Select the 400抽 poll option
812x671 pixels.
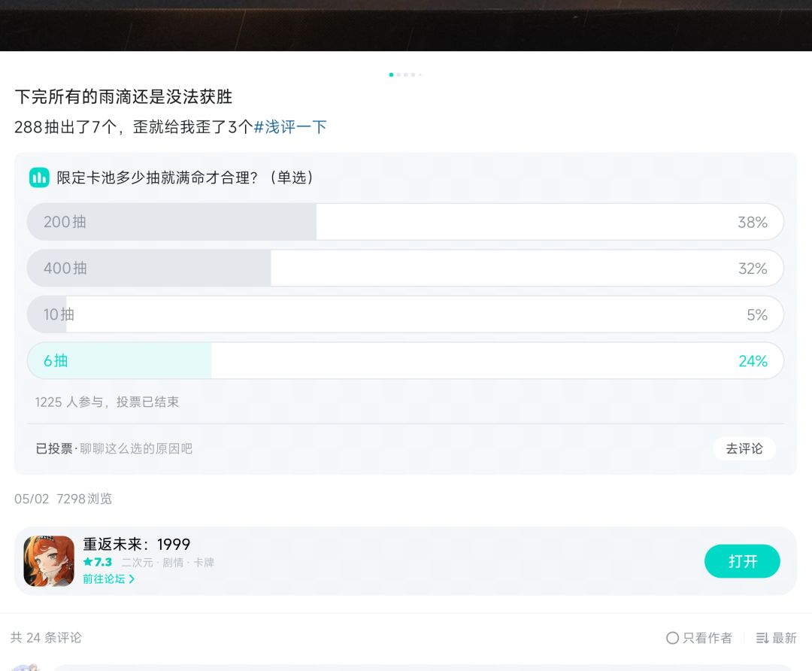(405, 268)
